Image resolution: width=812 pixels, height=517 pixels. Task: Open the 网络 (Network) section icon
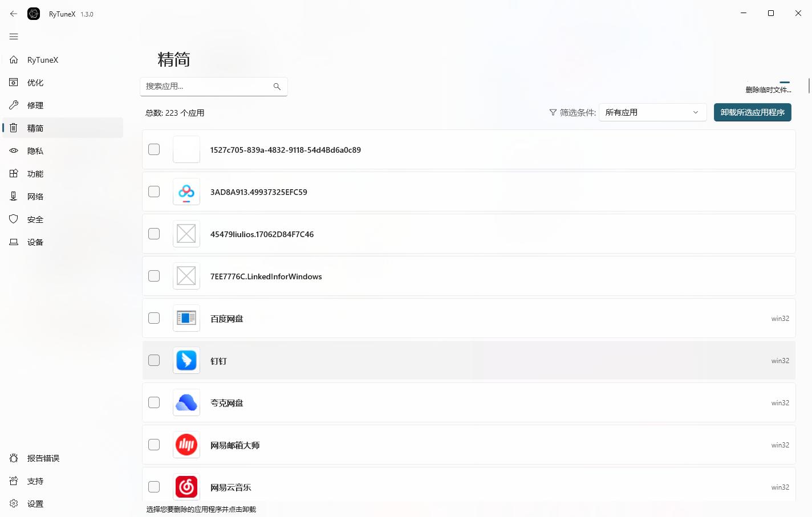pyautogui.click(x=13, y=196)
